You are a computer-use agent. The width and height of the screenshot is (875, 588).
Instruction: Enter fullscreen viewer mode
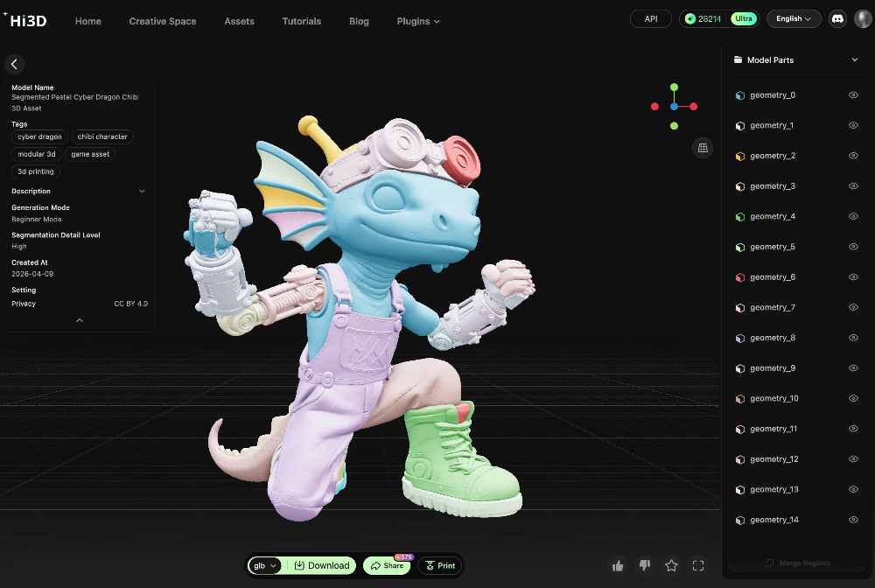pos(698,566)
